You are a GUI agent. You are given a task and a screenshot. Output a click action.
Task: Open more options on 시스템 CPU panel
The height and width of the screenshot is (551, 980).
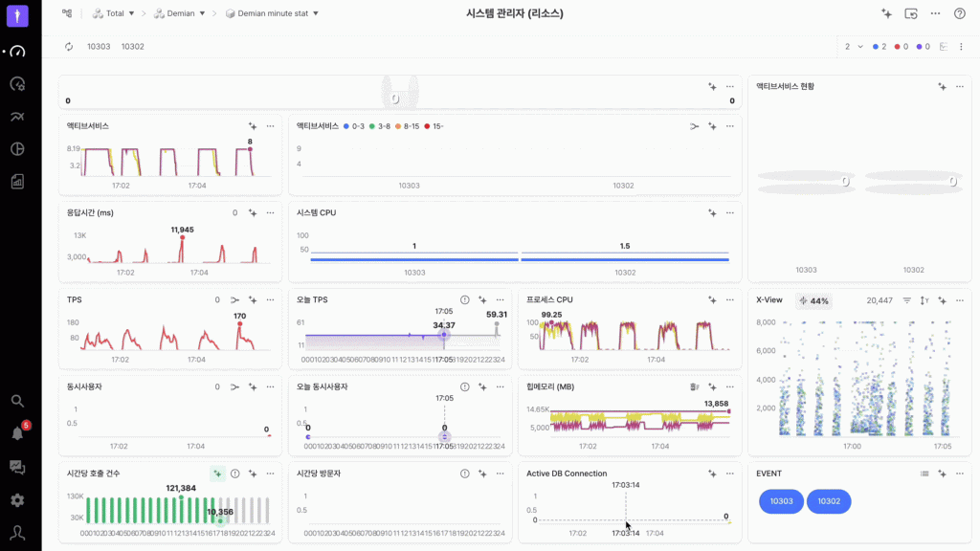pos(729,212)
